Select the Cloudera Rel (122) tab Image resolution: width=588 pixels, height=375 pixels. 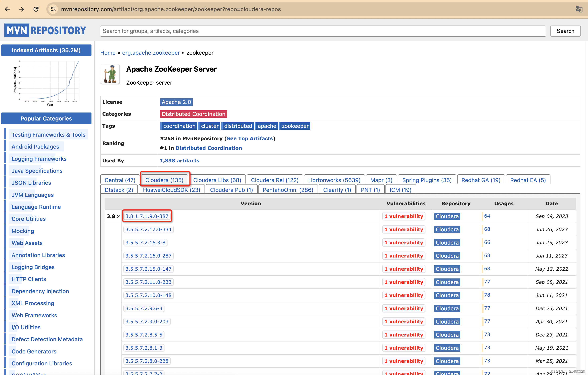pyautogui.click(x=274, y=180)
